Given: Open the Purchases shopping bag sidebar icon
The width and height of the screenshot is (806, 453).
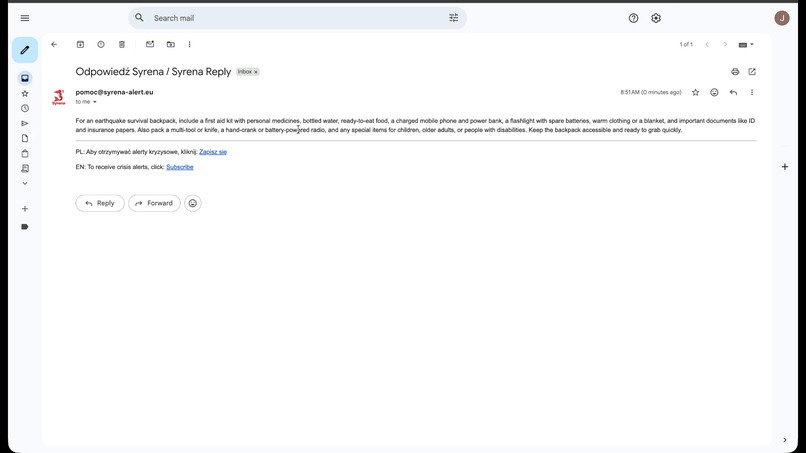Looking at the screenshot, I should [25, 154].
